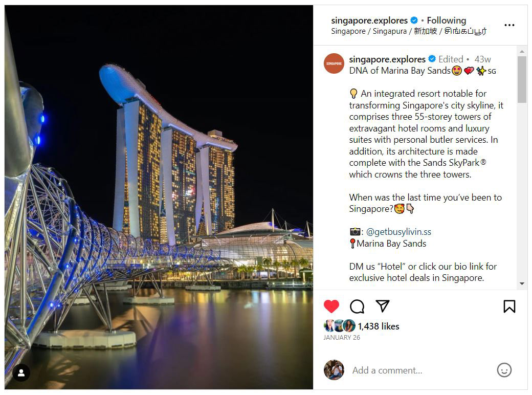Click liker avatars beside likes count
532x395 pixels.
pos(339,326)
